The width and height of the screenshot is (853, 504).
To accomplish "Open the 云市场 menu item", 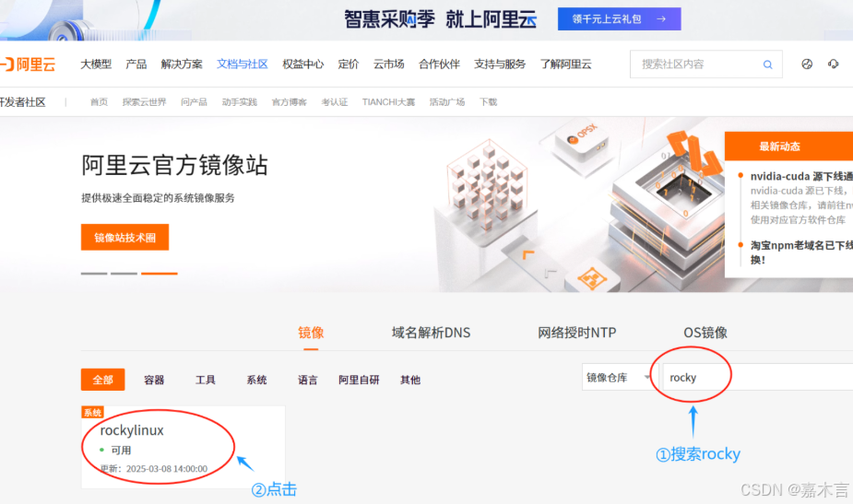I will click(388, 64).
